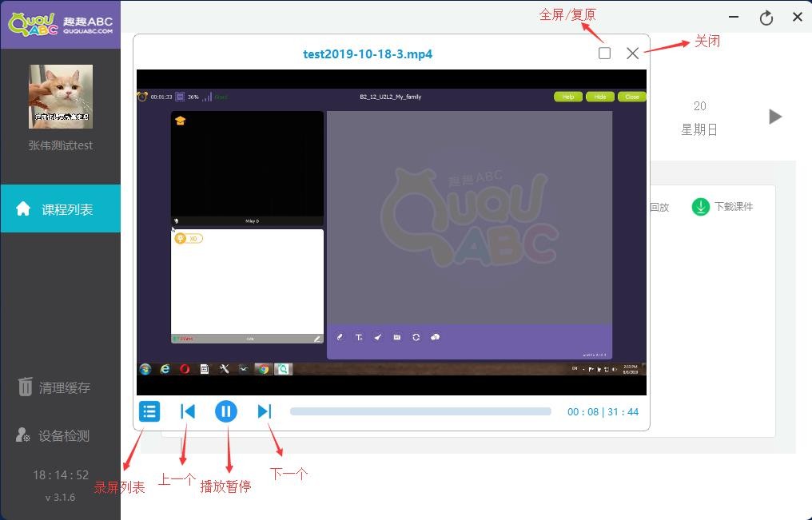Select the date 20 星期日
The height and width of the screenshot is (520, 812).
[699, 117]
